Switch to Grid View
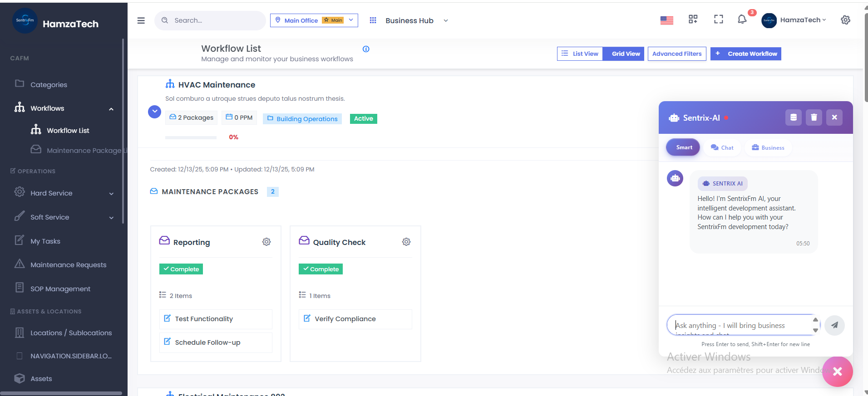The image size is (868, 396). (625, 54)
